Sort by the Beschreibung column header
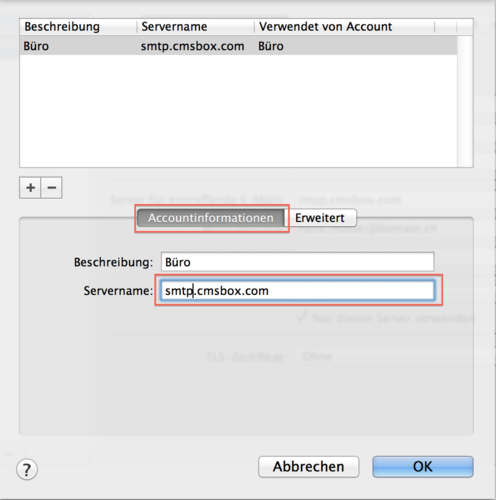Image resolution: width=496 pixels, height=500 pixels. coord(78,27)
